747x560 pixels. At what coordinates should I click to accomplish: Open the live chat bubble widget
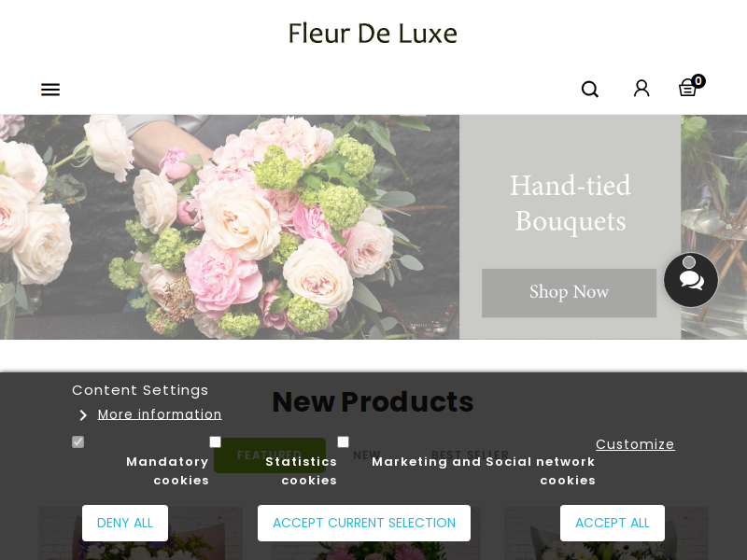click(x=691, y=280)
